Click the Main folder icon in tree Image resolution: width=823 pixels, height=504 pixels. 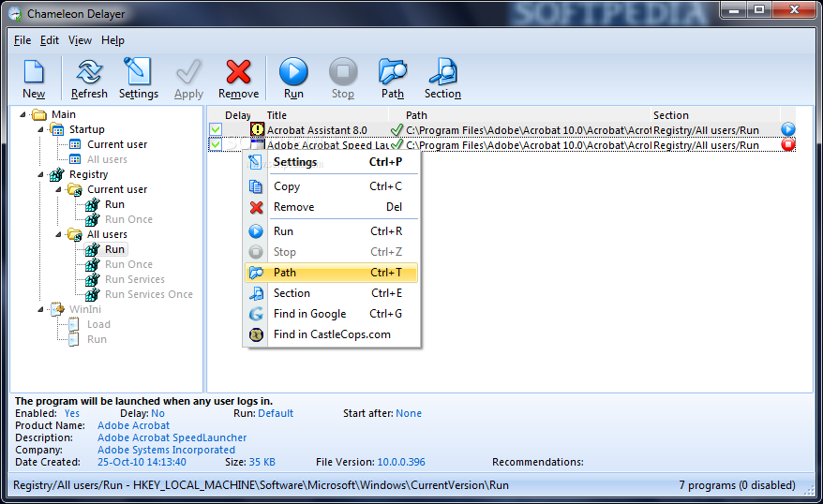click(39, 114)
